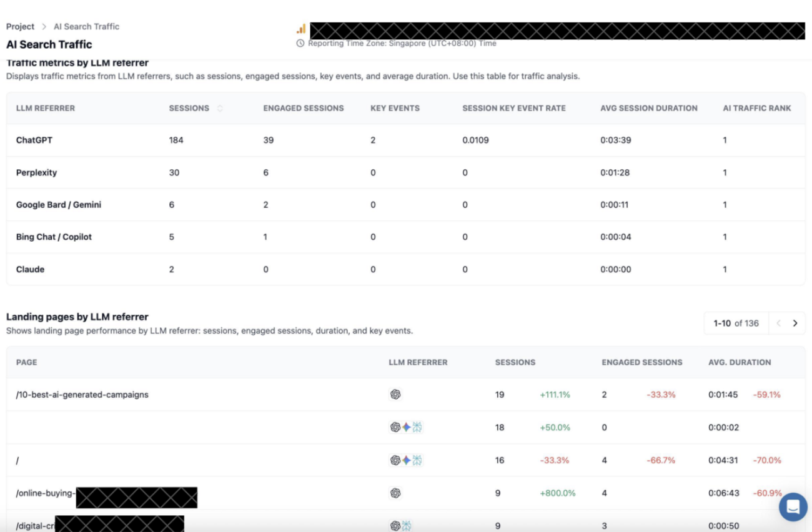Click the Perplexity icon in the /digital-cr row
Screen dimensions: 812x532
click(407, 526)
